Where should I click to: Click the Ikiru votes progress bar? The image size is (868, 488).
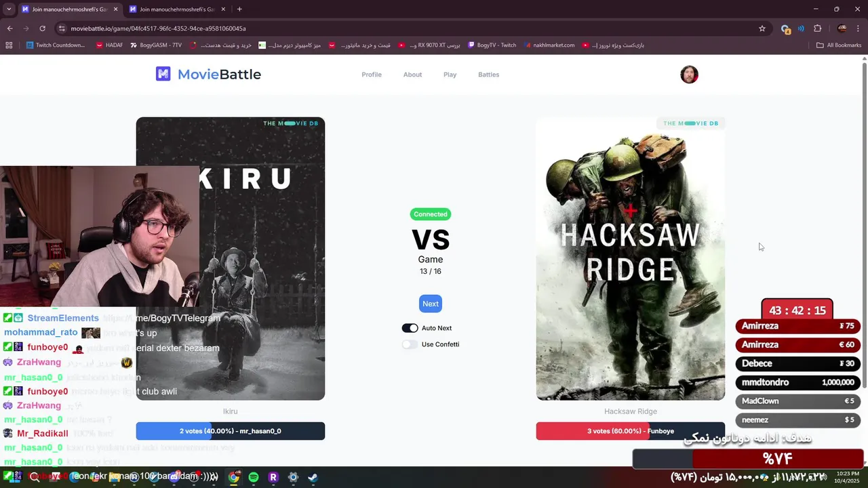click(231, 431)
